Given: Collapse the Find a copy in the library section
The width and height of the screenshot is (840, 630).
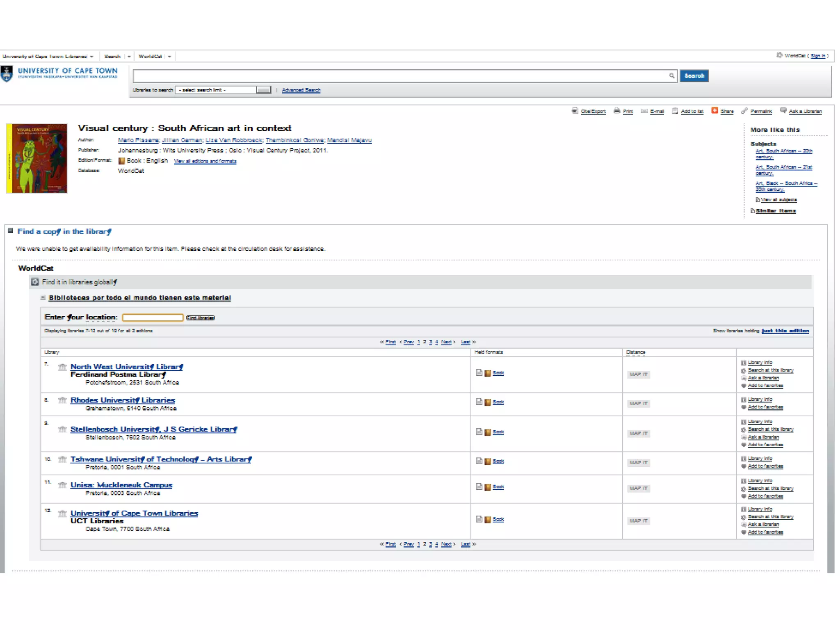Looking at the screenshot, I should [x=11, y=231].
